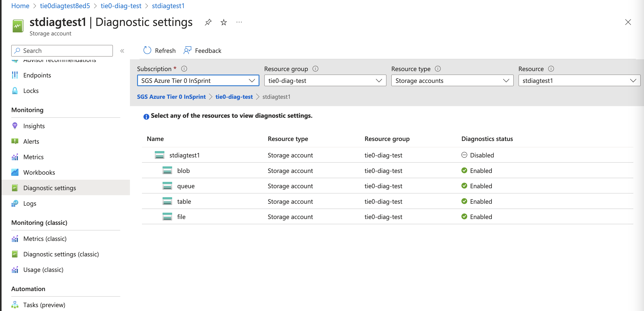Screen dimensions: 644x311
Task: Close the Diagnostic settings blade
Action: (x=628, y=22)
